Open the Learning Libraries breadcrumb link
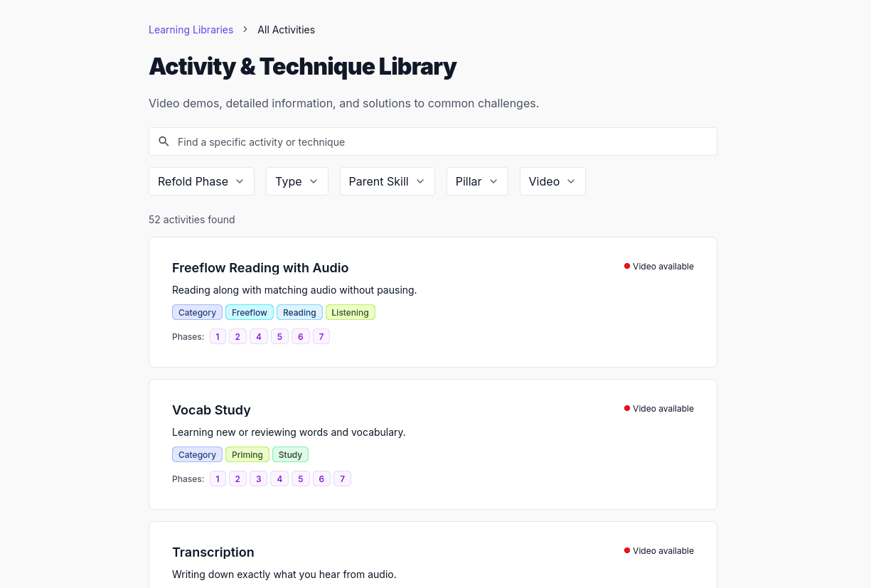 coord(191,30)
